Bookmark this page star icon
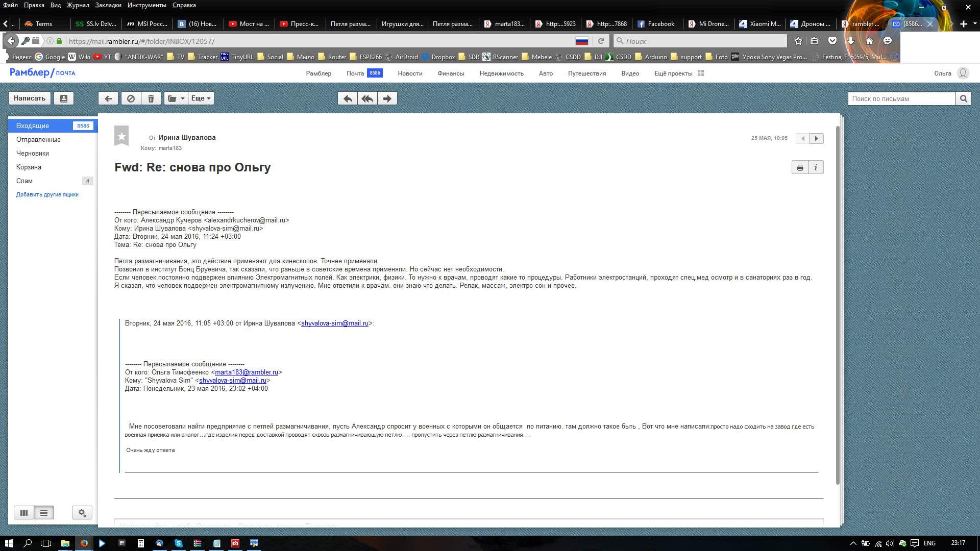Image resolution: width=980 pixels, height=551 pixels. pyautogui.click(x=798, y=41)
